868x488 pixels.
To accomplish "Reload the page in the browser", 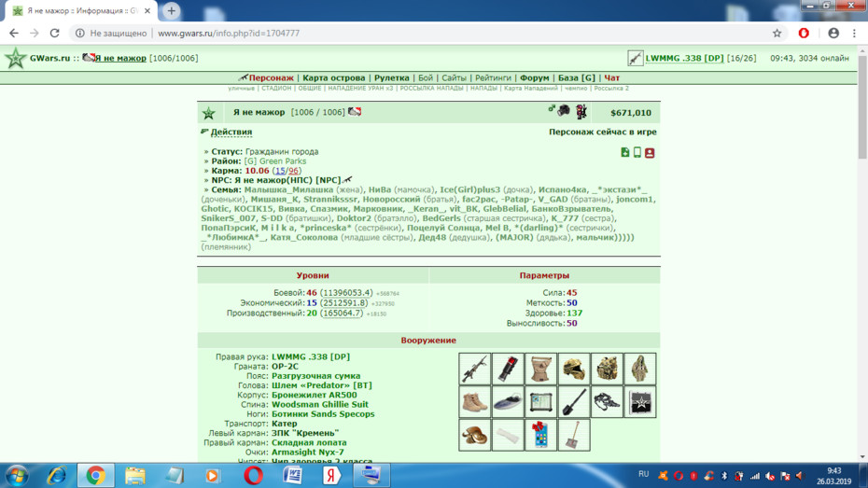I will click(x=54, y=34).
